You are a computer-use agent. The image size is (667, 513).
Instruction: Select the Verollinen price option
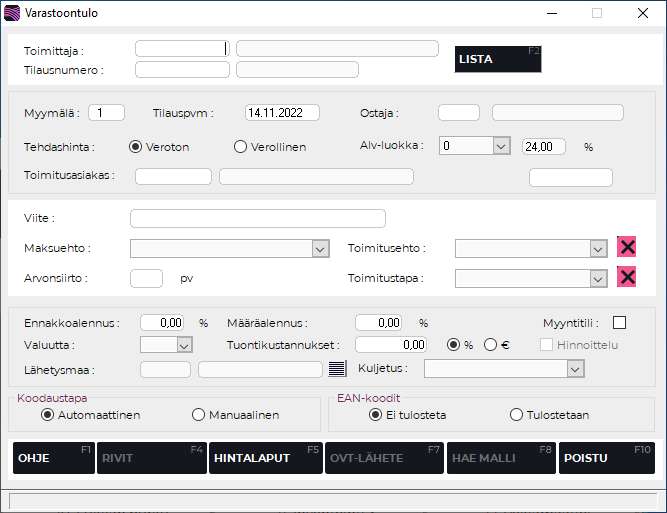(x=240, y=147)
